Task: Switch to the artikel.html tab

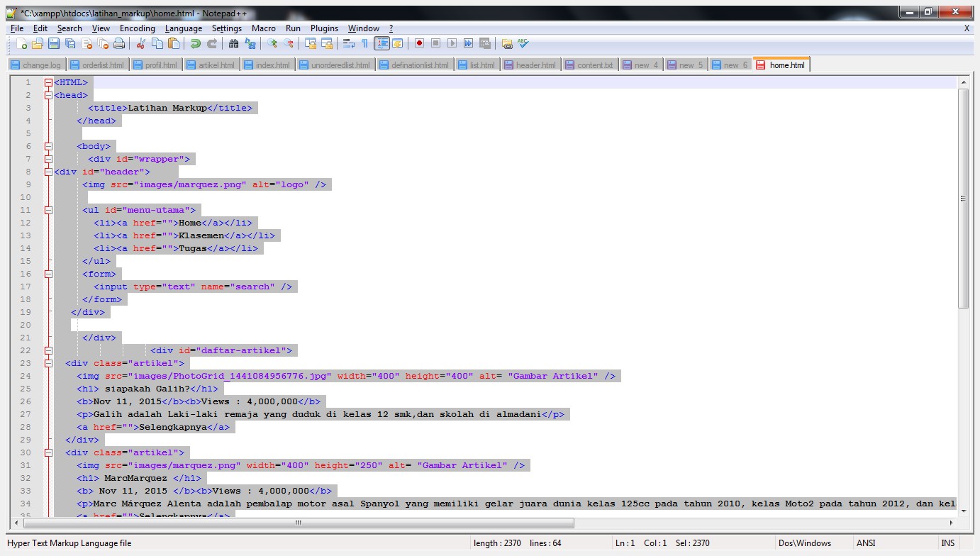Action: [x=211, y=65]
